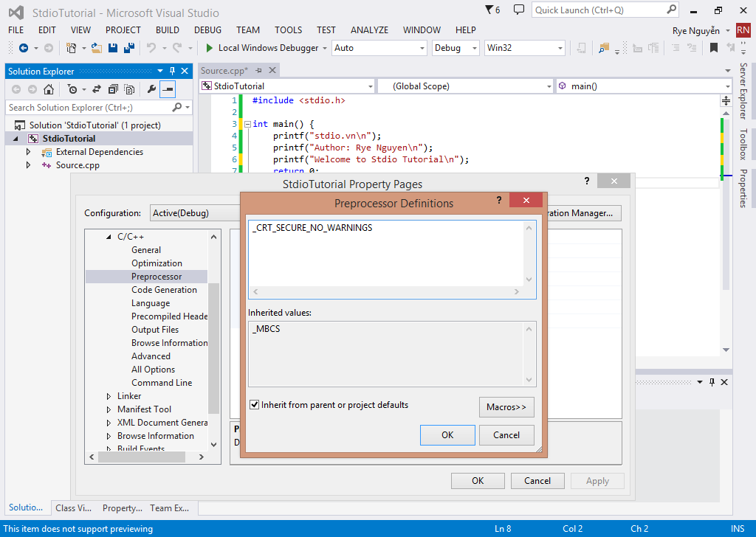Select Command Line in property tree
The width and height of the screenshot is (756, 537).
(x=162, y=383)
